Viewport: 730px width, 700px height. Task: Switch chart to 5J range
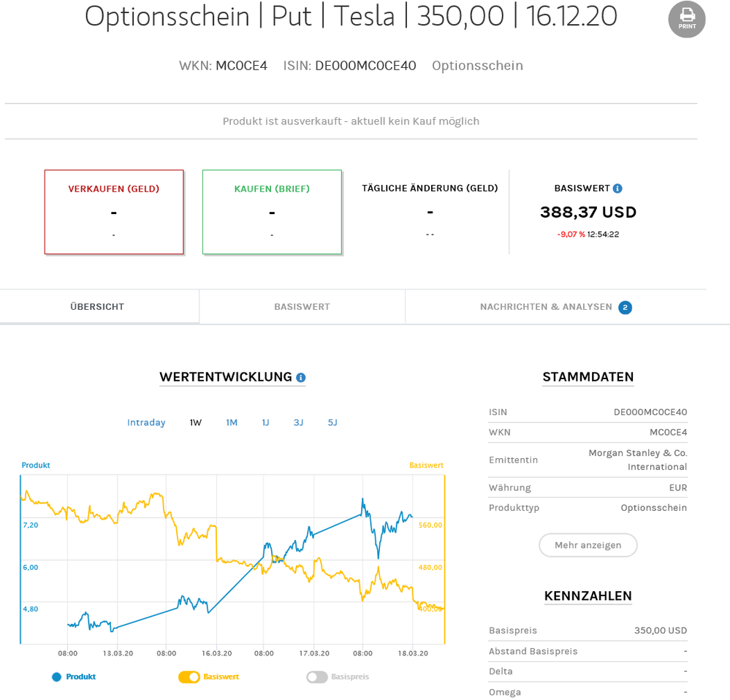332,422
